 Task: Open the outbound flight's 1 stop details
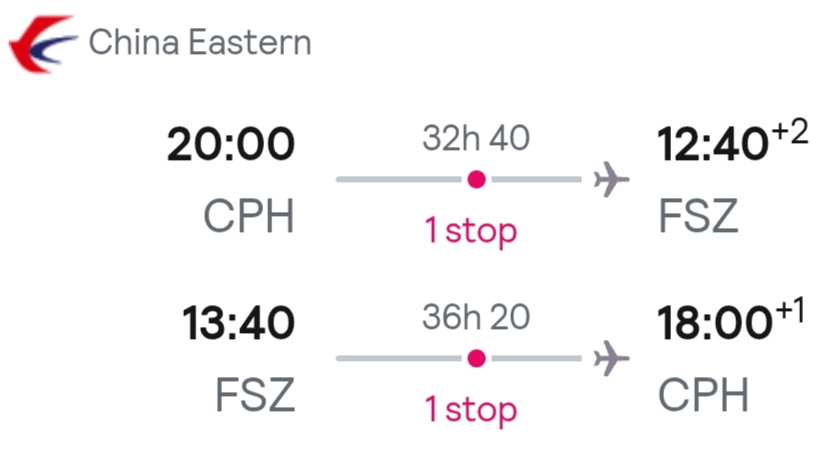click(471, 231)
